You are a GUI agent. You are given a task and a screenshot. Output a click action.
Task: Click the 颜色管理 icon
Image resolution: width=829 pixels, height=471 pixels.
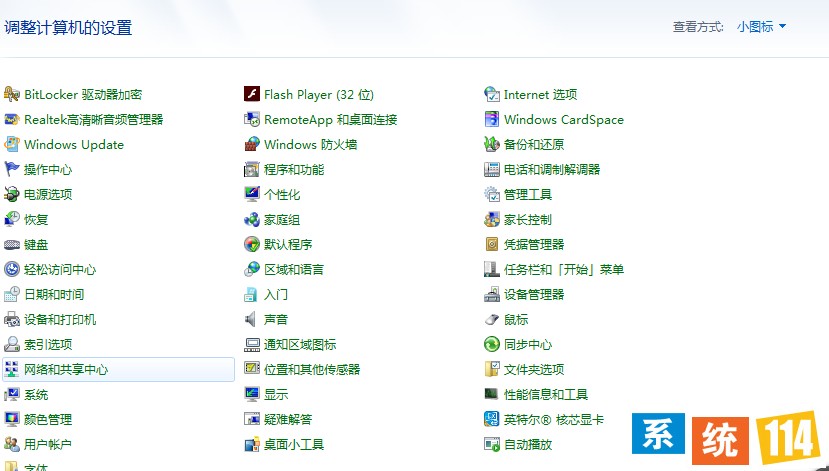pos(12,419)
